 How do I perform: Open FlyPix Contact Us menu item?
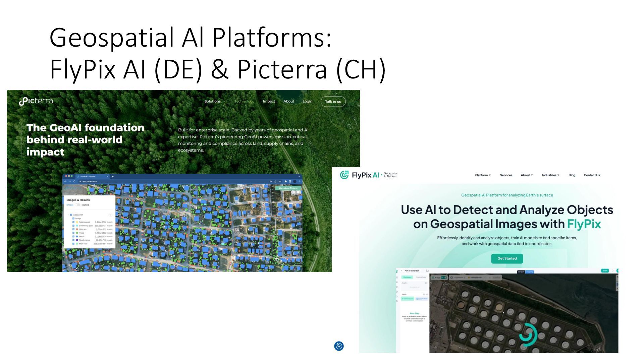592,175
